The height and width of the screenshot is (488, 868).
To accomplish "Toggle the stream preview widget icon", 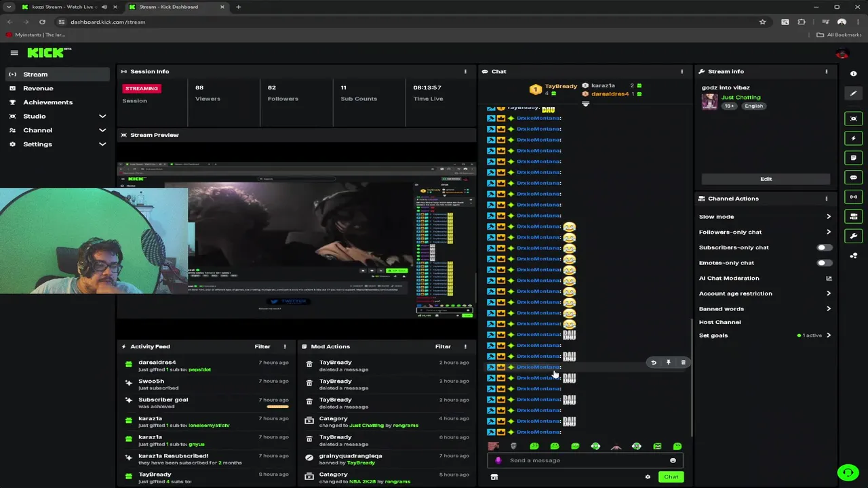I will pos(854,119).
